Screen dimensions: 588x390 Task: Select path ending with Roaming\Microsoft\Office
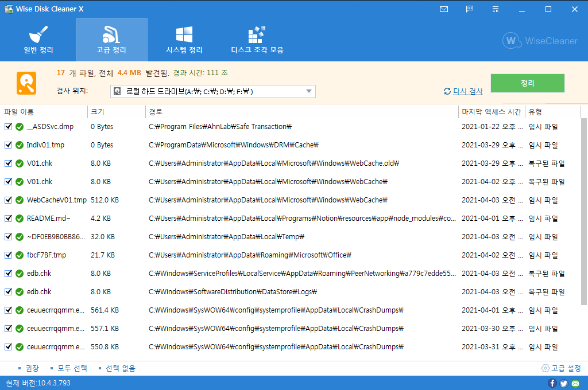(x=250, y=255)
